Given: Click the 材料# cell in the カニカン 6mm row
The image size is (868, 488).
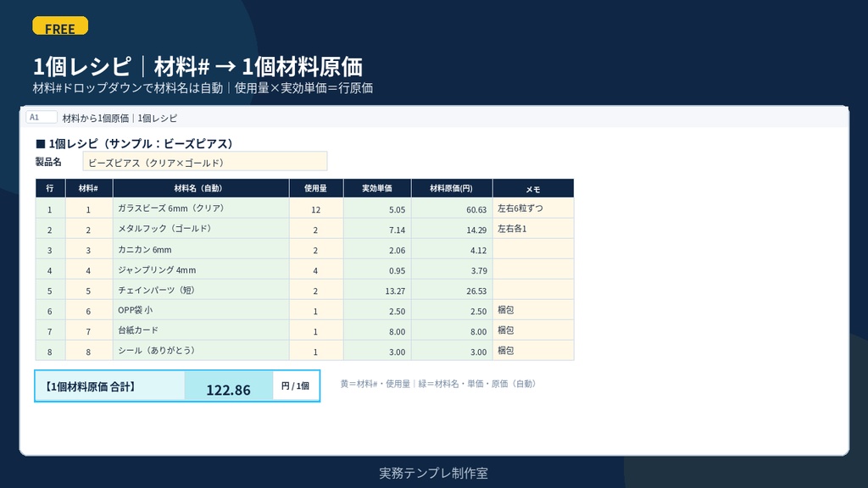Looking at the screenshot, I should pyautogui.click(x=88, y=250).
